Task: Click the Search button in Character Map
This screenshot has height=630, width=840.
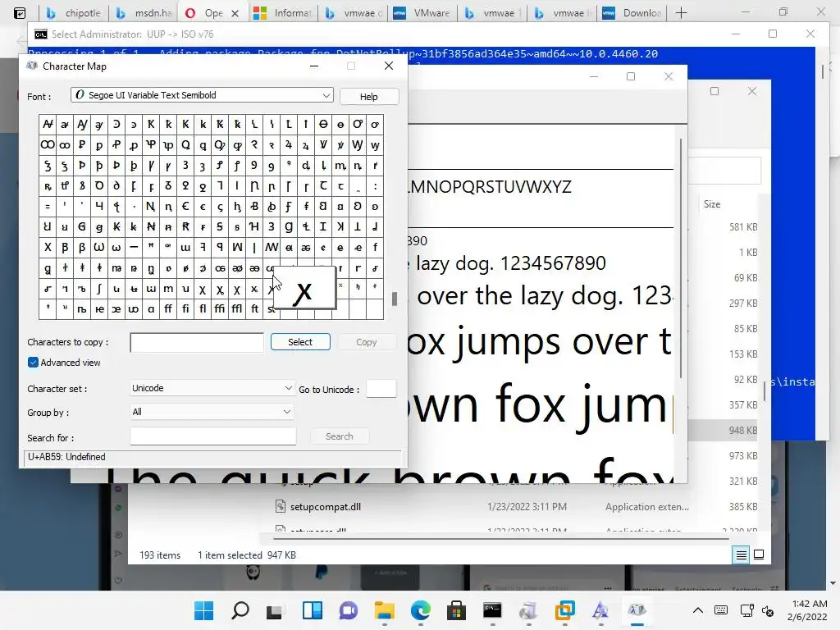Action: click(x=339, y=436)
